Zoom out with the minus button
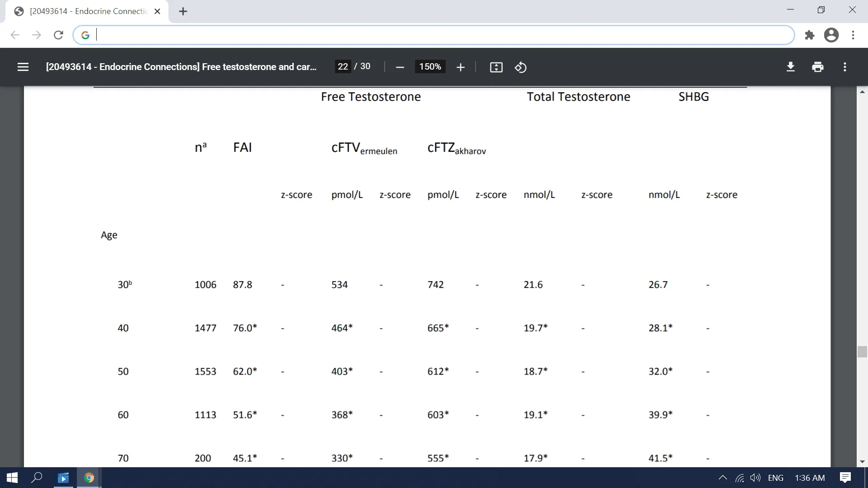Image resolution: width=868 pixels, height=488 pixels. pos(400,67)
